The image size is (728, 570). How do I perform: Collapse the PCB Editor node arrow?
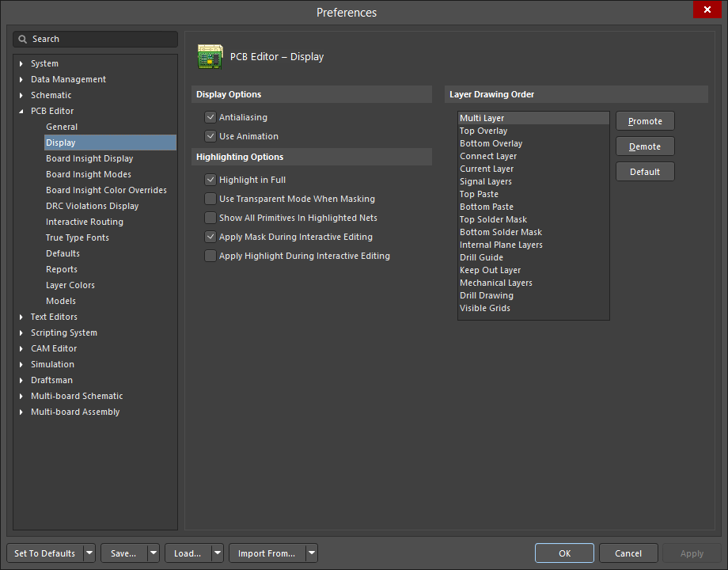(21, 111)
